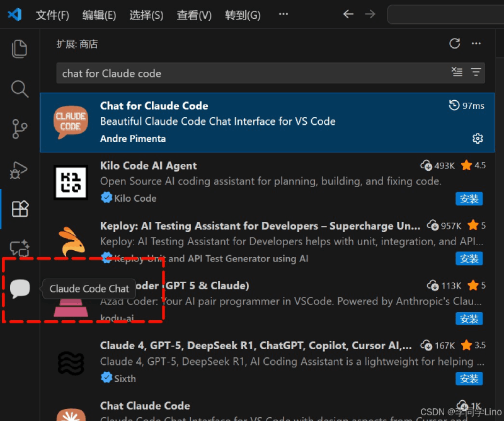Image resolution: width=504 pixels, height=421 pixels.
Task: Refresh the extensions marketplace list
Action: [x=454, y=43]
